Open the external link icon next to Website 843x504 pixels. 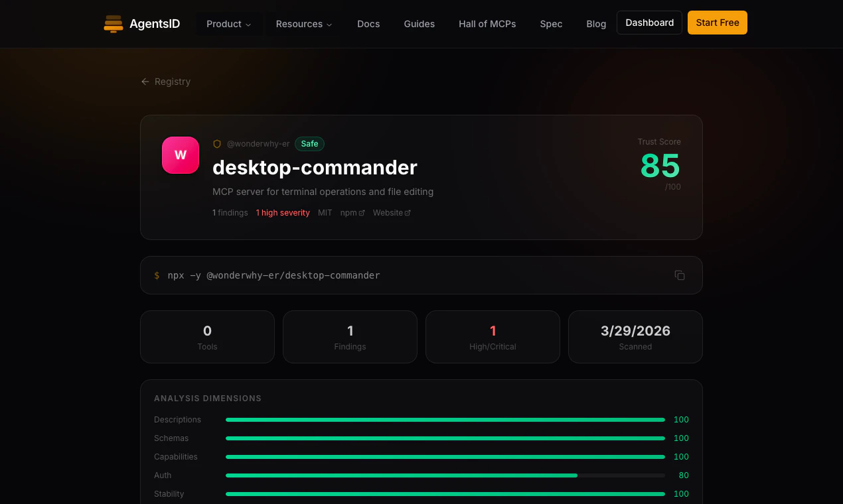coord(408,212)
